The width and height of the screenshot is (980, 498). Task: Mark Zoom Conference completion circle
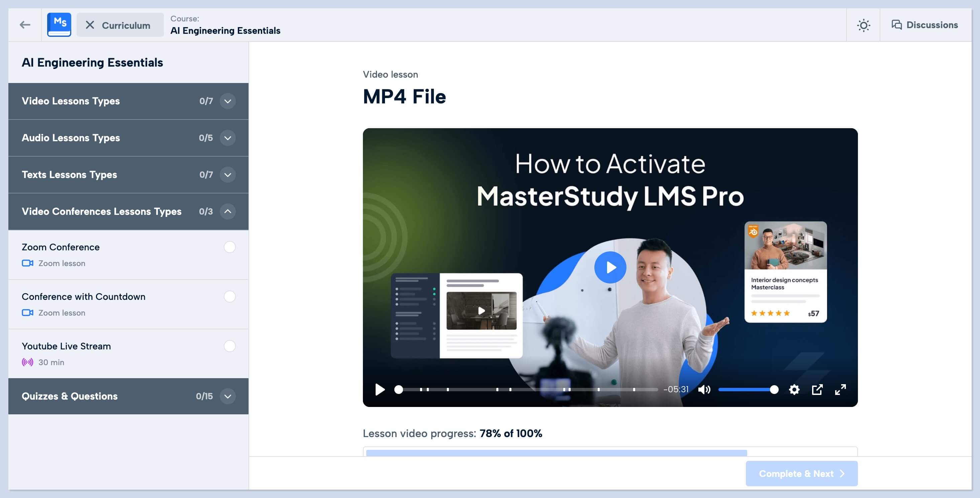click(229, 247)
